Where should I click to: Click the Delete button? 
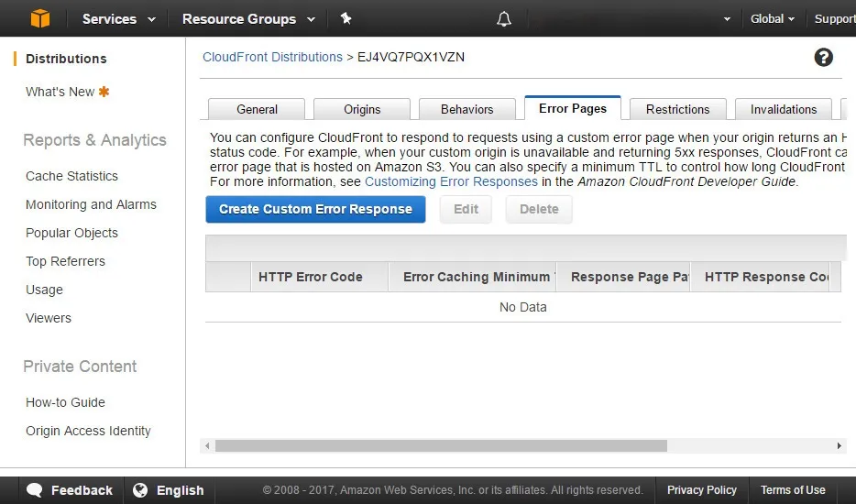point(539,209)
